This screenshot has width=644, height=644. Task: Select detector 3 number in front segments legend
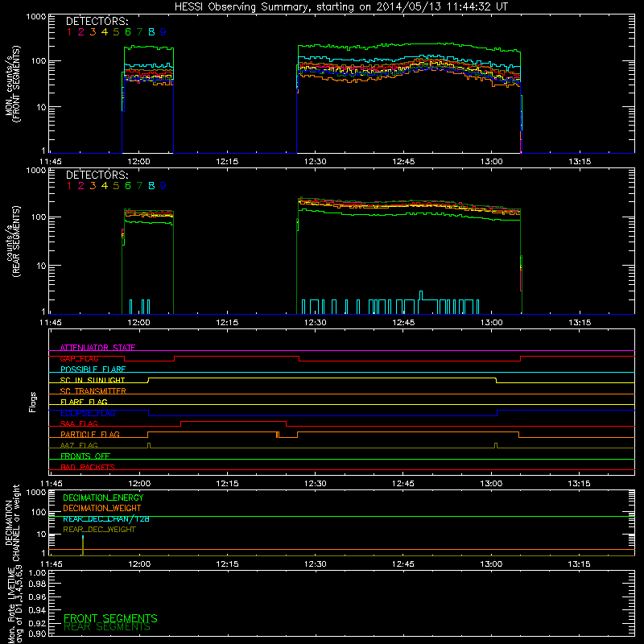pyautogui.click(x=93, y=32)
